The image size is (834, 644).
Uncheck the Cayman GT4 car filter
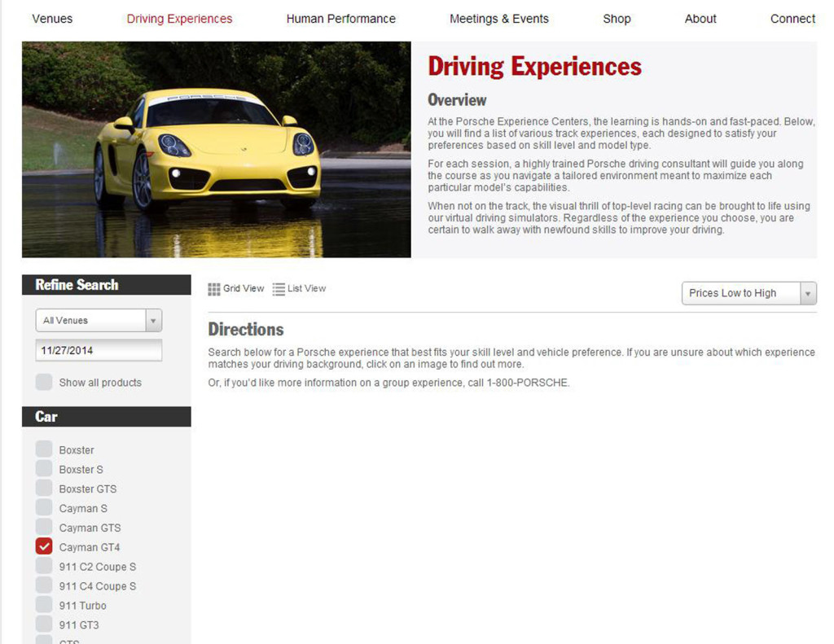click(x=44, y=546)
